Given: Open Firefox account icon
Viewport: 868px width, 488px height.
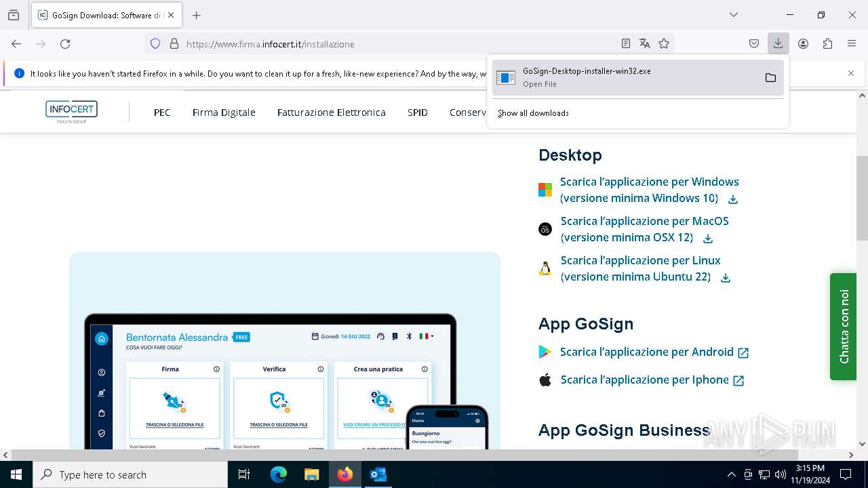Looking at the screenshot, I should point(803,44).
